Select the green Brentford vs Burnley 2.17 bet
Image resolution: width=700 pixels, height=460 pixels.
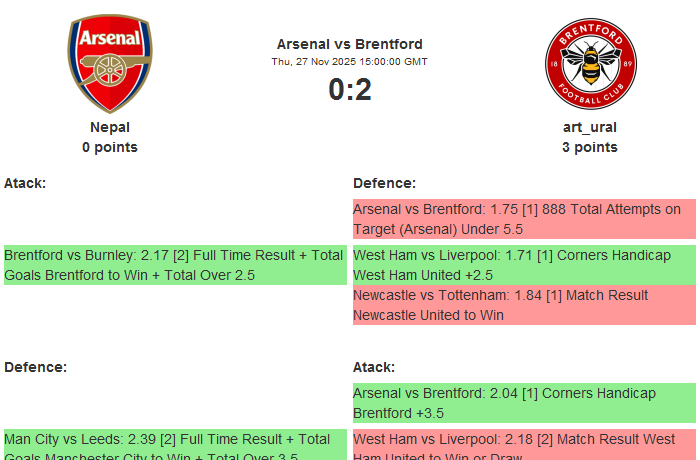click(175, 265)
